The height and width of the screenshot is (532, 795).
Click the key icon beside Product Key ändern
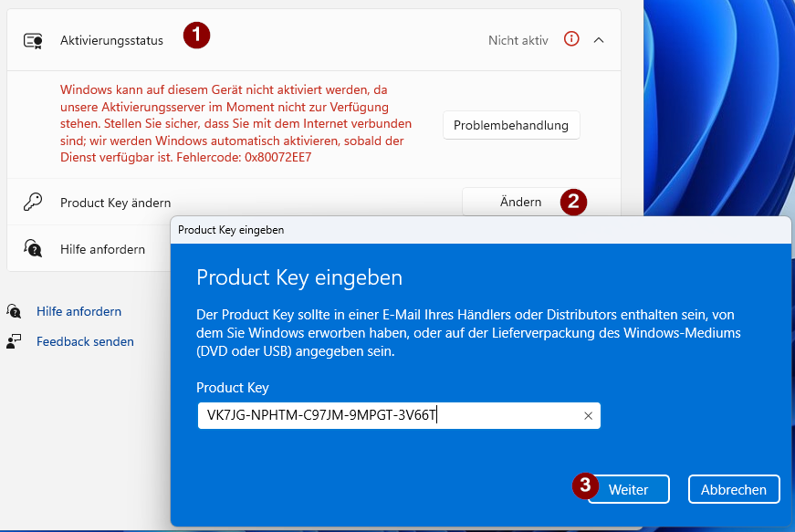click(33, 203)
